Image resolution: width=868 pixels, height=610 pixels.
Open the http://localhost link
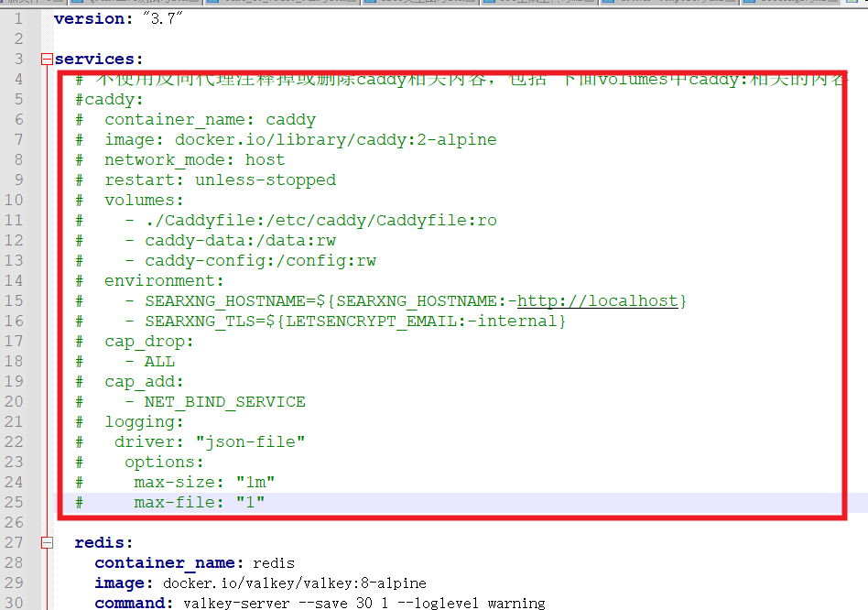coord(598,301)
